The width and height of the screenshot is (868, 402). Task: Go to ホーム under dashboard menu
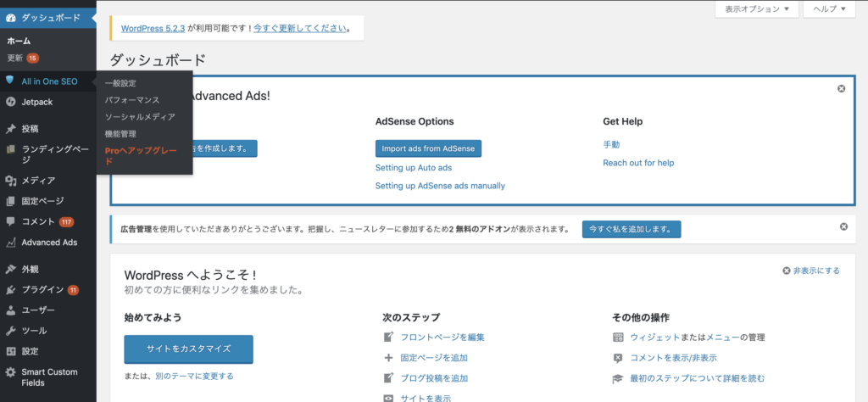pyautogui.click(x=19, y=41)
